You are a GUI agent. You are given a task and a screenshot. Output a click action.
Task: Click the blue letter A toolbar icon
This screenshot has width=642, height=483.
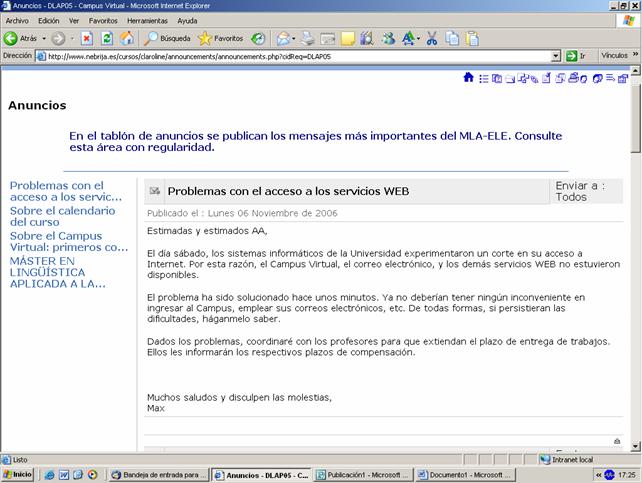point(408,38)
